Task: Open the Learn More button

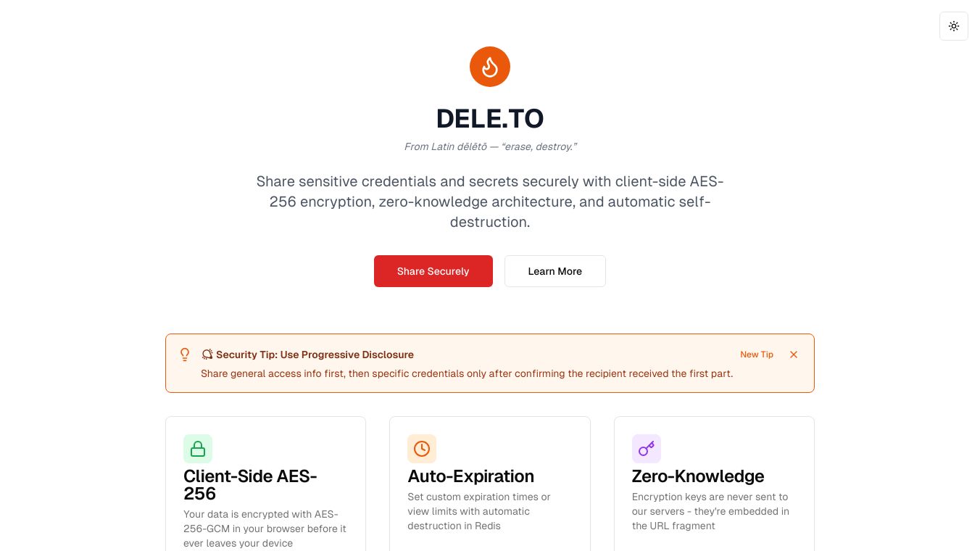Action: [x=555, y=271]
